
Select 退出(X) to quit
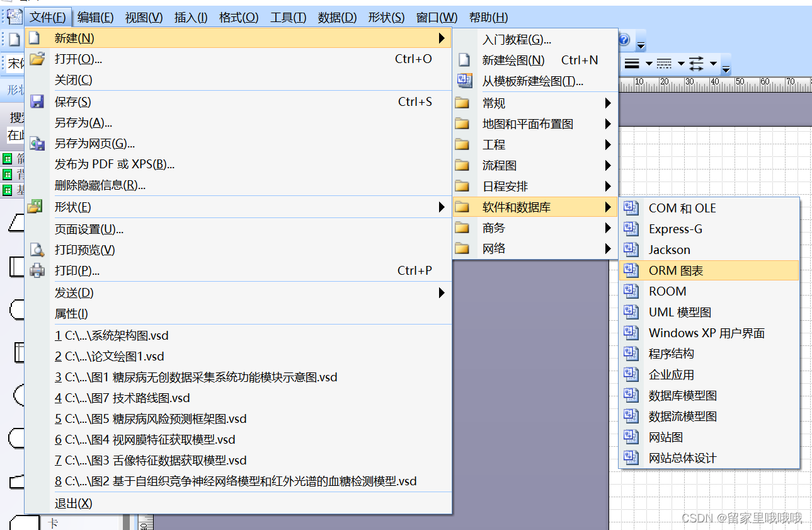(238, 503)
